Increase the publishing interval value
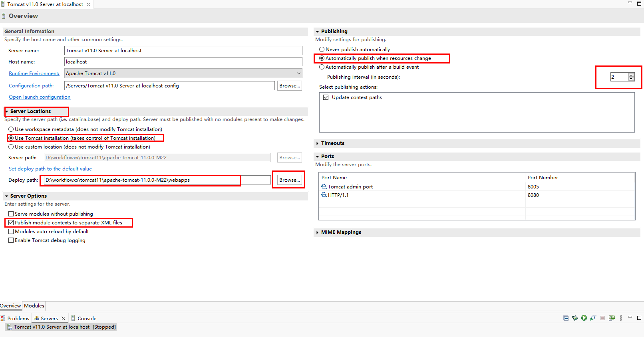 pyautogui.click(x=631, y=75)
